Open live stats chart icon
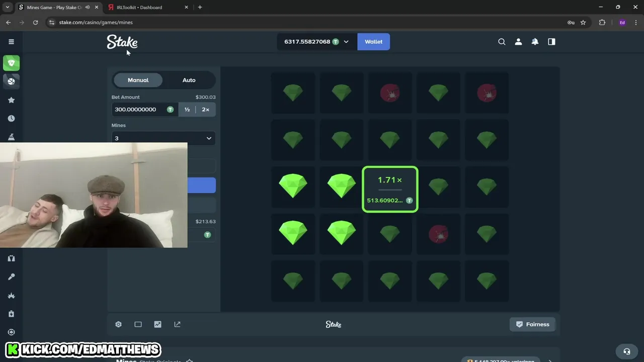 pos(157,324)
